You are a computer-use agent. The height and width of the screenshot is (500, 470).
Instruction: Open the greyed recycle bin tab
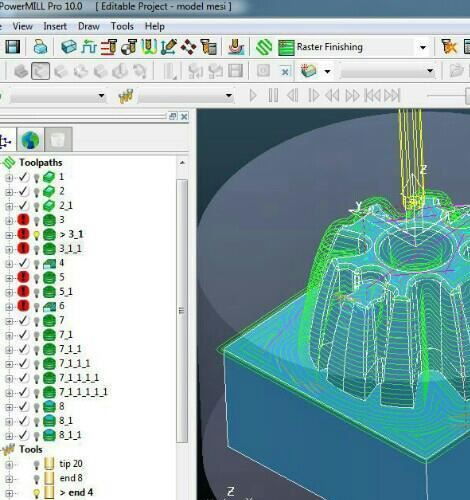(x=58, y=139)
